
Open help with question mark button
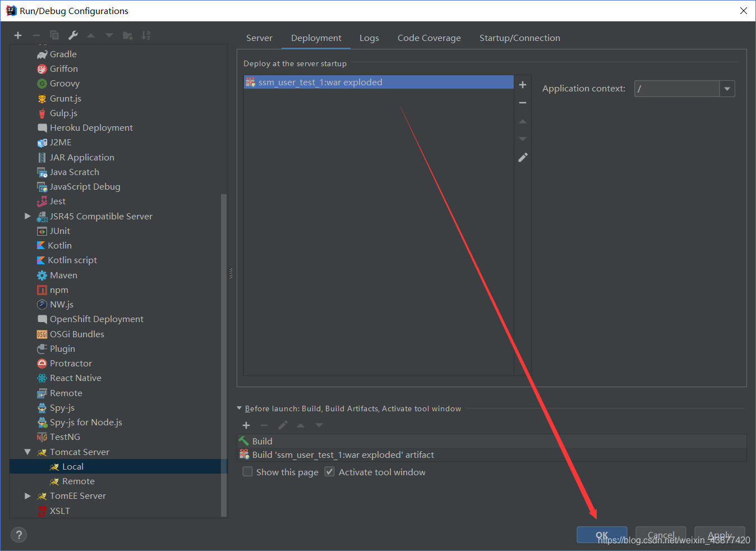(19, 535)
